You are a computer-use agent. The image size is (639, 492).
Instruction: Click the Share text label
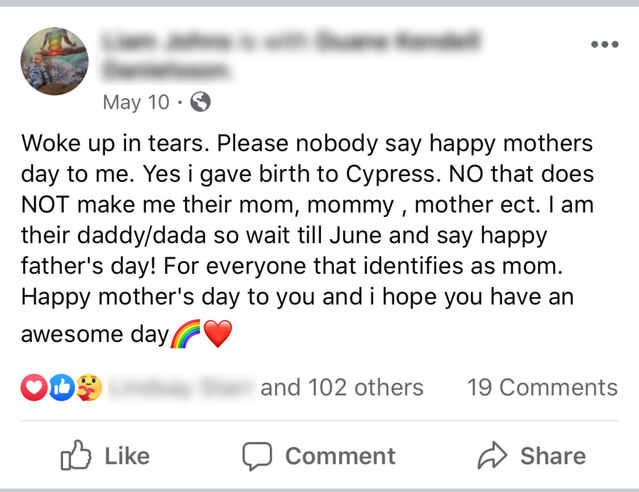click(552, 457)
